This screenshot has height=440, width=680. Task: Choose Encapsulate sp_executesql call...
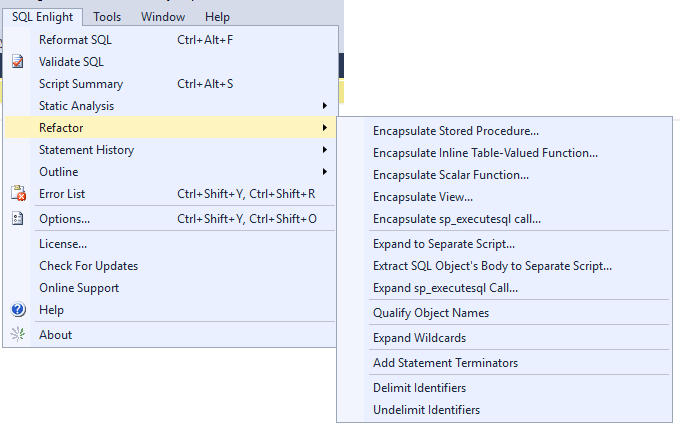504,219
